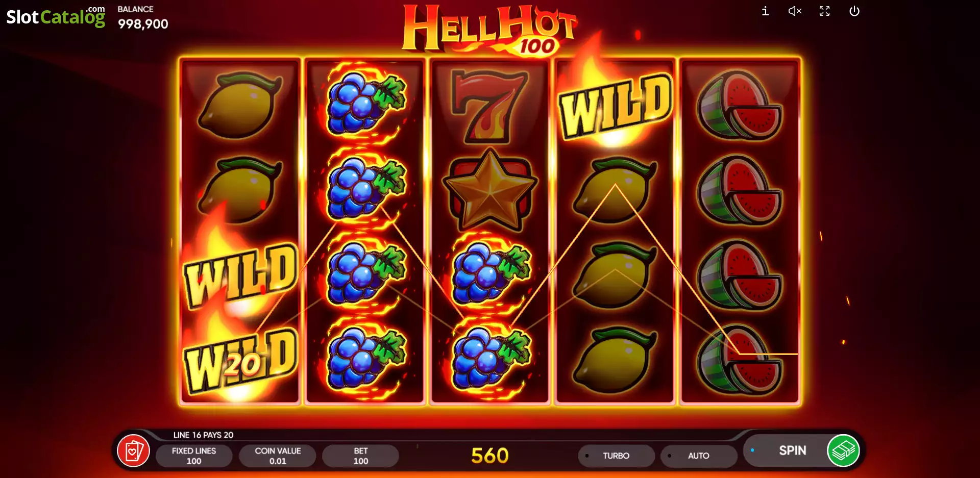Click the Line 16 Pays 20 text
Image resolution: width=980 pixels, height=478 pixels.
[x=203, y=435]
